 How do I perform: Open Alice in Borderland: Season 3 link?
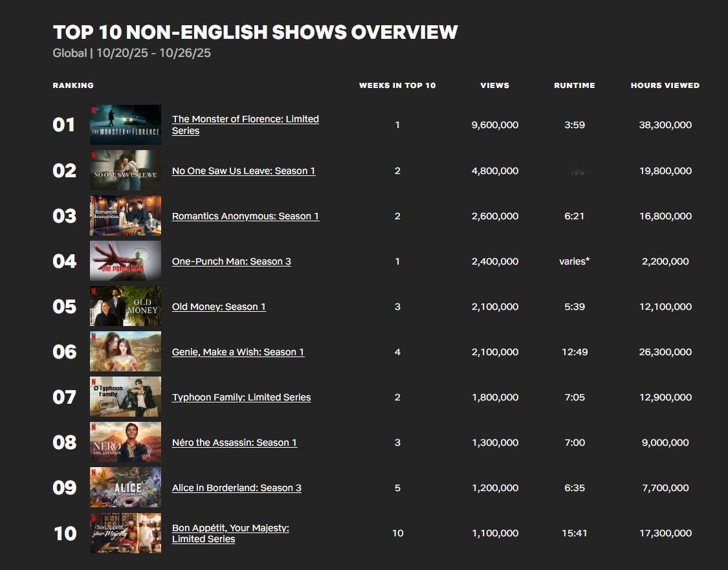[x=236, y=488]
